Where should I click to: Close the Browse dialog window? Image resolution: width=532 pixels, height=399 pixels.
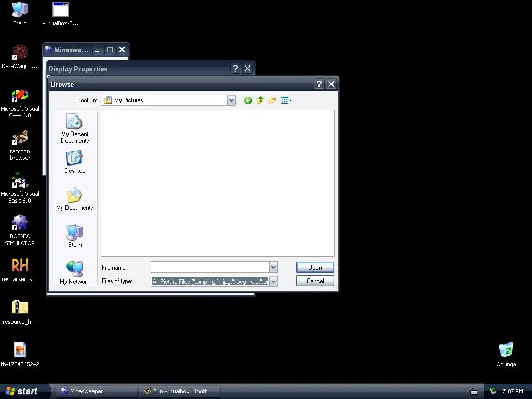(x=331, y=84)
